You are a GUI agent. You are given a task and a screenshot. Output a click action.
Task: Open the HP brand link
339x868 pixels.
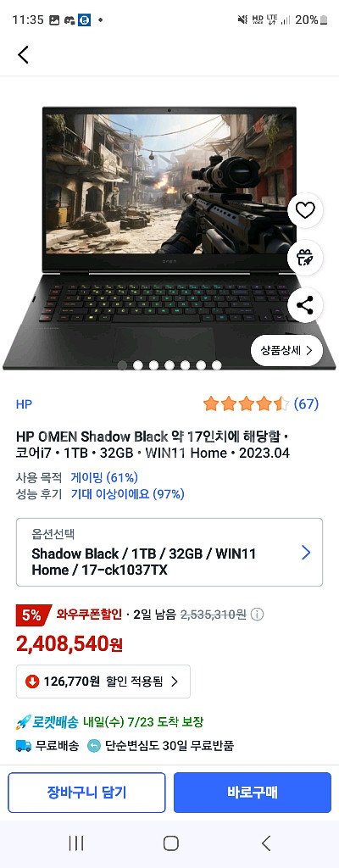click(24, 404)
